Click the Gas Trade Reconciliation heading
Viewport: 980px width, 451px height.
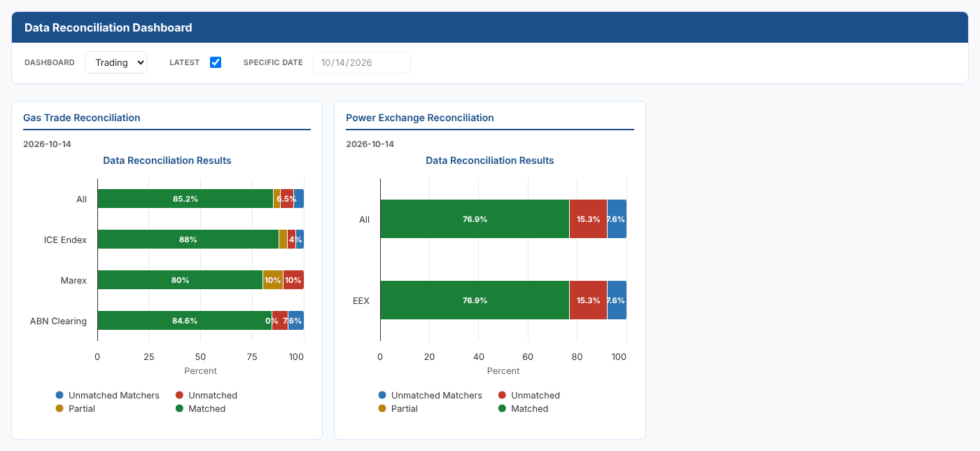[x=82, y=118]
